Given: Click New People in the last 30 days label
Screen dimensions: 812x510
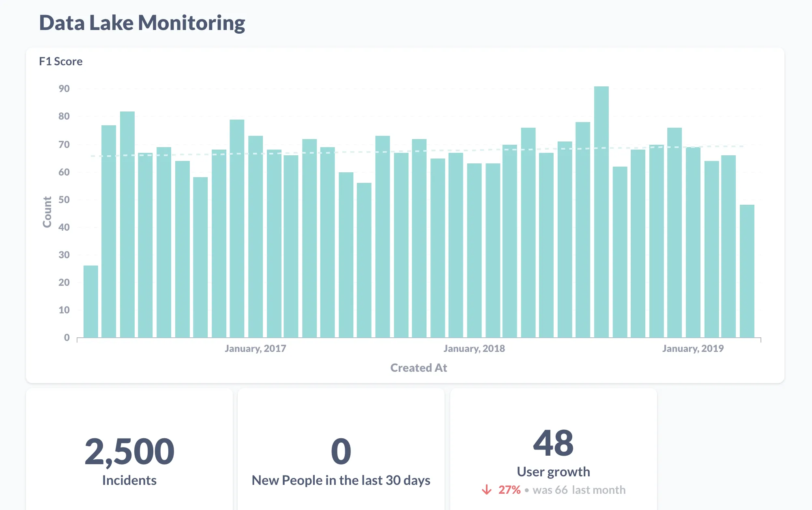Looking at the screenshot, I should (341, 480).
